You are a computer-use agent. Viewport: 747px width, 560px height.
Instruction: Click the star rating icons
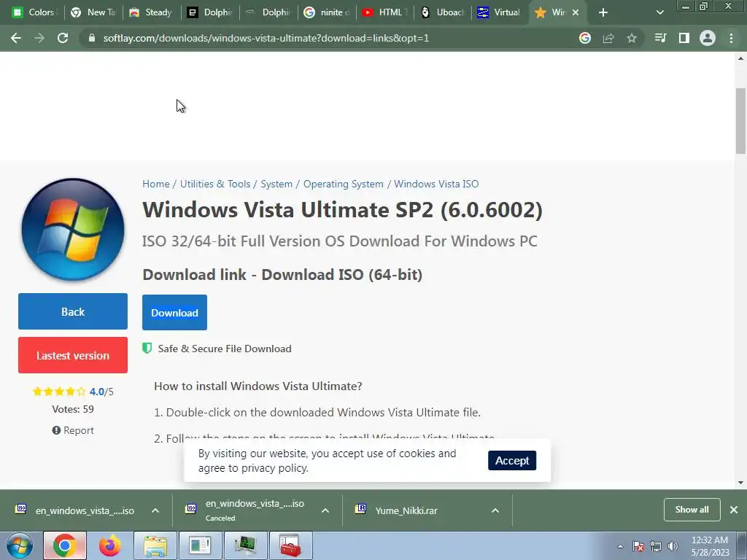click(59, 392)
